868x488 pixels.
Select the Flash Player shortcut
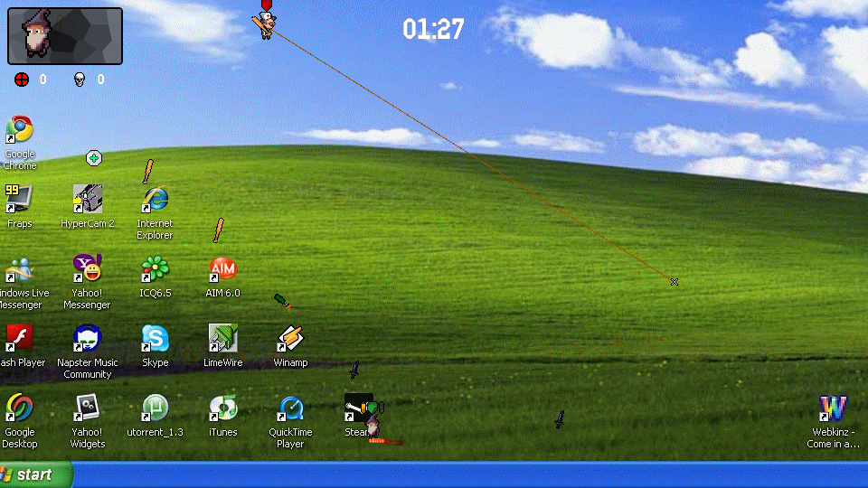pyautogui.click(x=19, y=338)
